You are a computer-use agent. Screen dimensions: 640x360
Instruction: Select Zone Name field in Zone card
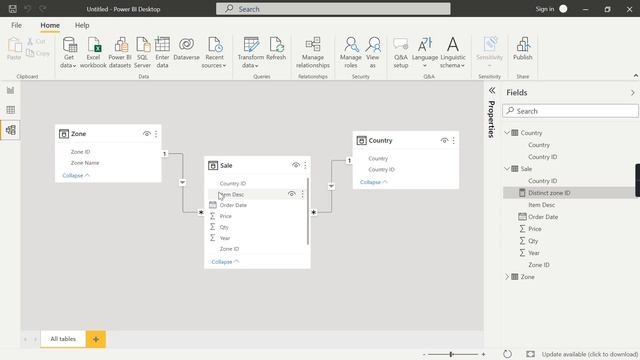coord(85,163)
